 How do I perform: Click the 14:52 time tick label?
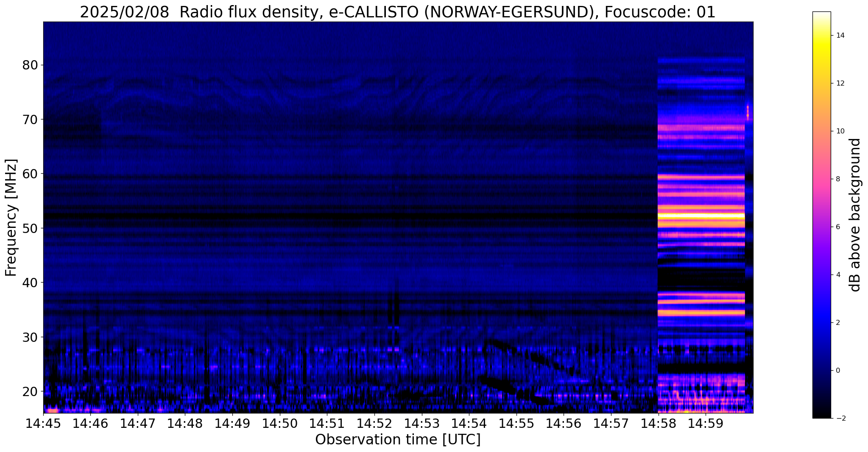[374, 423]
